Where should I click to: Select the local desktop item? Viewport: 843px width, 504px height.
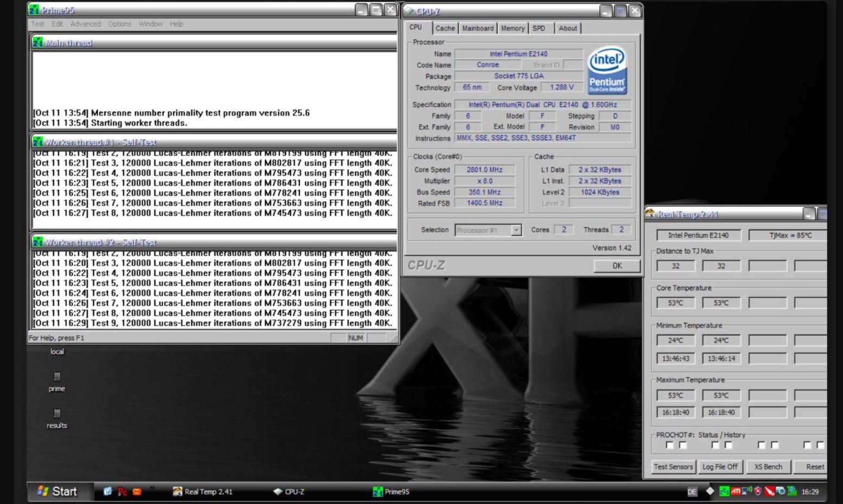(x=57, y=352)
